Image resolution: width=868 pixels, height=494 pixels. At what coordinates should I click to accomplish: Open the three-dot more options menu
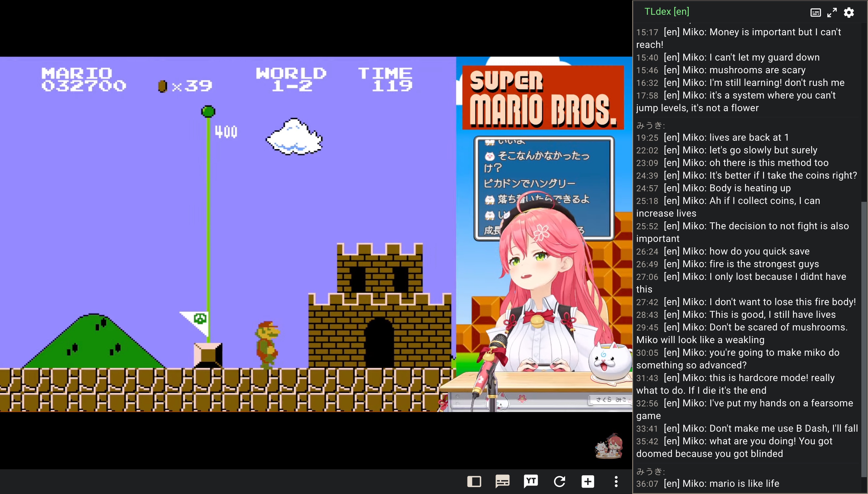click(616, 481)
